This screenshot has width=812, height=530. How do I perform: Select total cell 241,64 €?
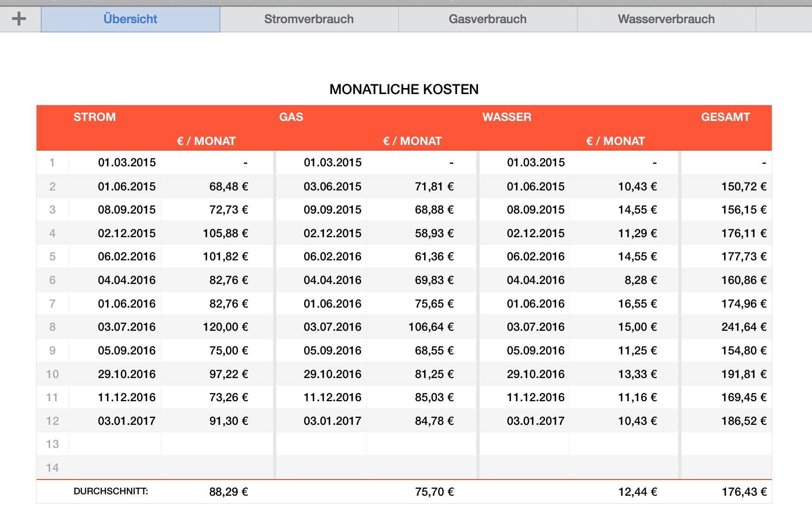pyautogui.click(x=743, y=327)
